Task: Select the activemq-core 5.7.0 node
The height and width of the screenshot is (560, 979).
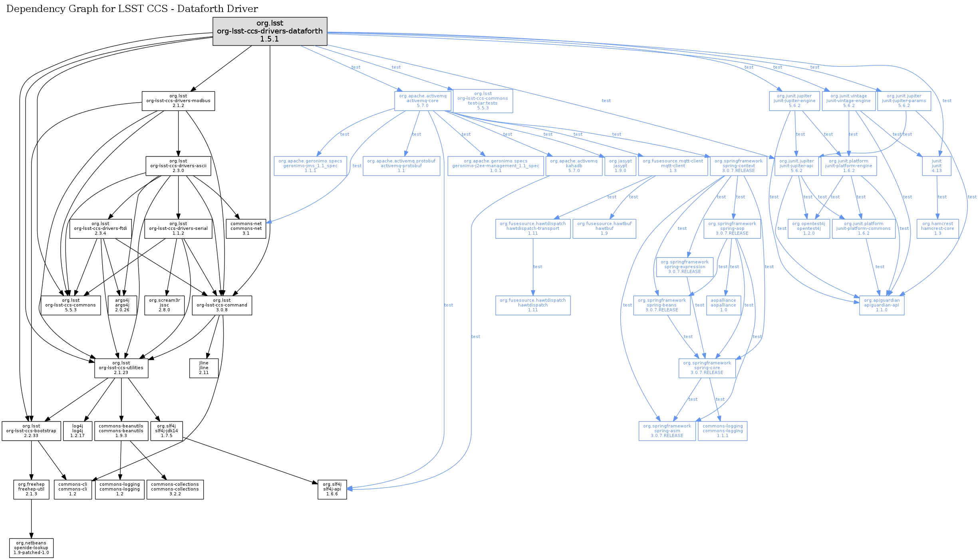Action: (423, 101)
